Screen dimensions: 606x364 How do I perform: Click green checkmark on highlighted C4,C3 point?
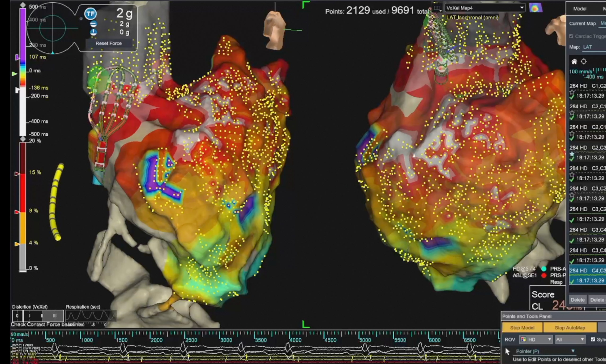(572, 281)
